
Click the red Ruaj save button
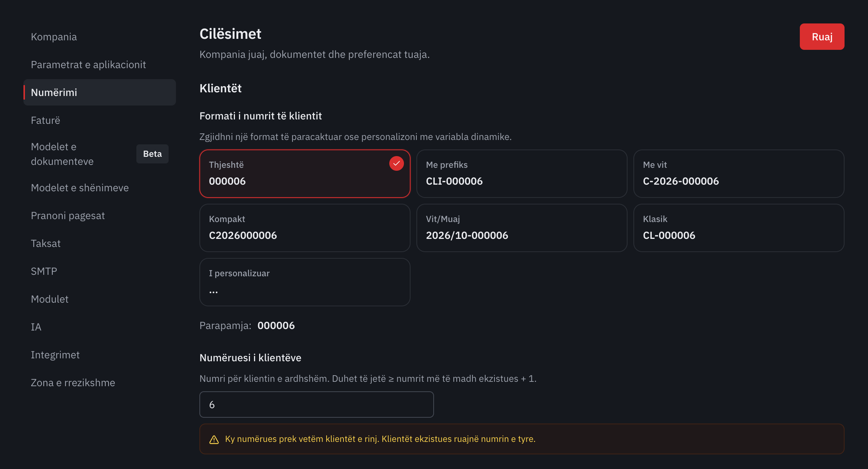pos(822,37)
